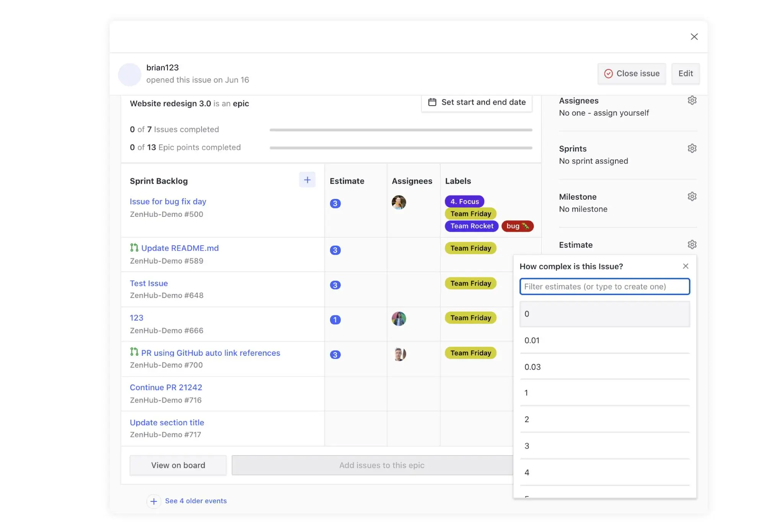Click the red bug label
Viewport: 765px width, 532px height.
point(517,226)
